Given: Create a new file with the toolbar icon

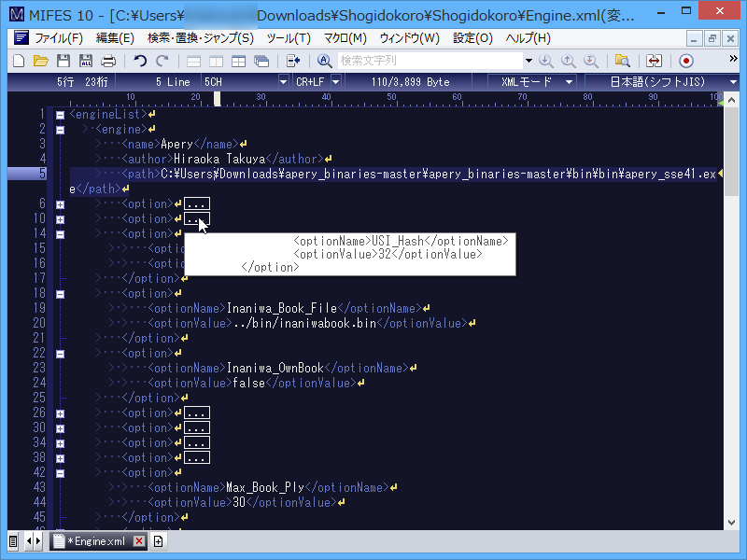Looking at the screenshot, I should 19,61.
